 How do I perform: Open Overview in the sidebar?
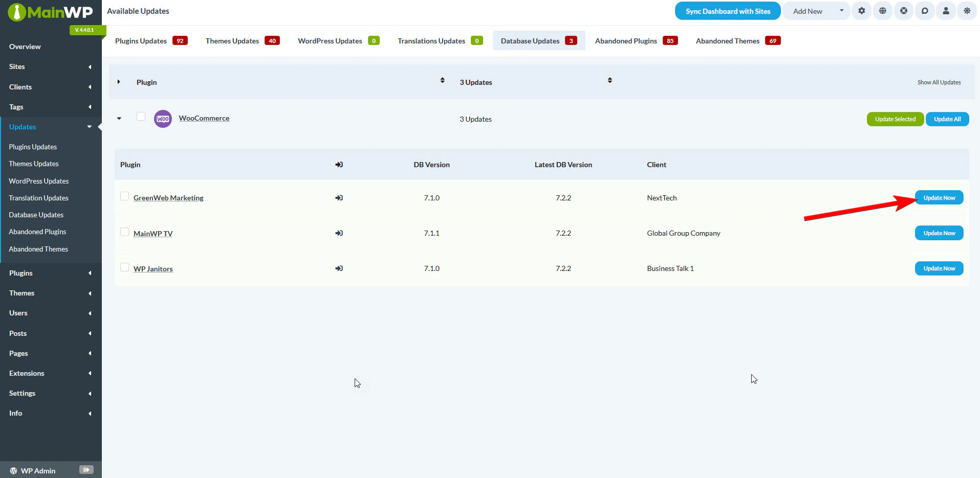coord(25,47)
